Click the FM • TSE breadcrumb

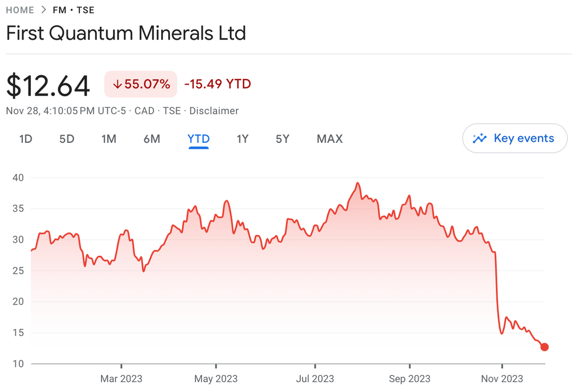(x=74, y=10)
